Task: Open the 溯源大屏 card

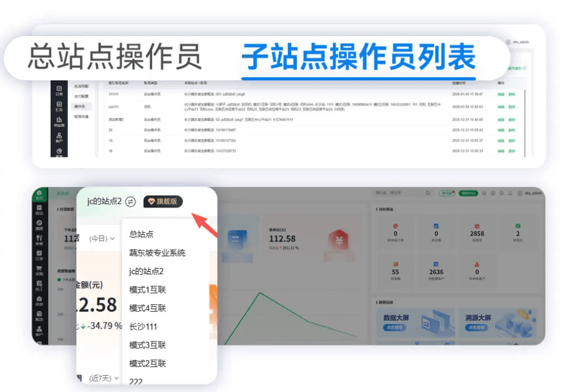Action: [x=498, y=323]
